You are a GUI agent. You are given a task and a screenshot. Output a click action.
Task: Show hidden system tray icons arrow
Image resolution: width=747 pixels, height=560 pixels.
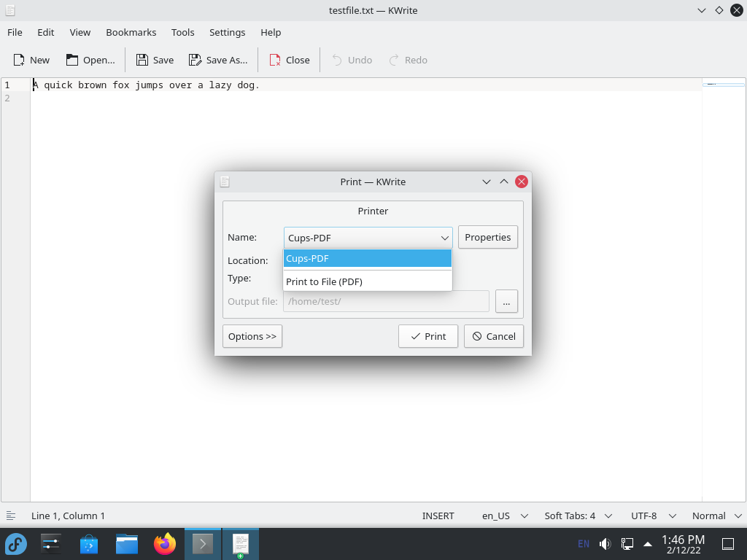(648, 544)
